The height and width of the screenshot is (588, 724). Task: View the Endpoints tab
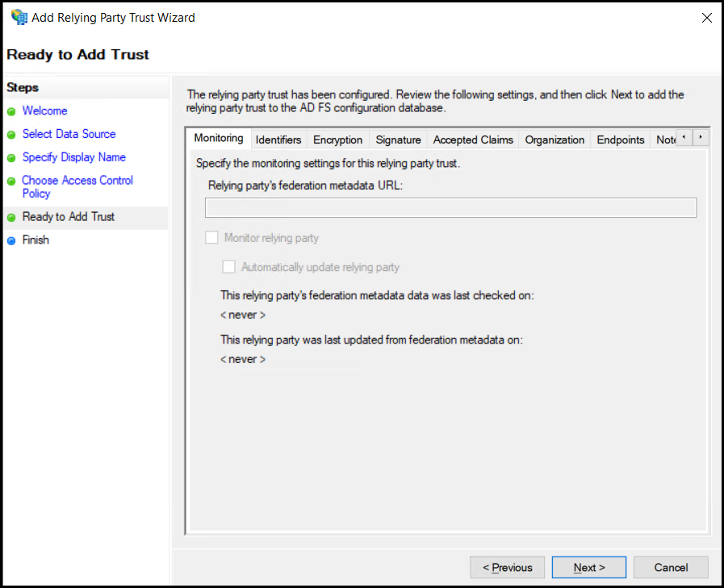[x=620, y=140]
